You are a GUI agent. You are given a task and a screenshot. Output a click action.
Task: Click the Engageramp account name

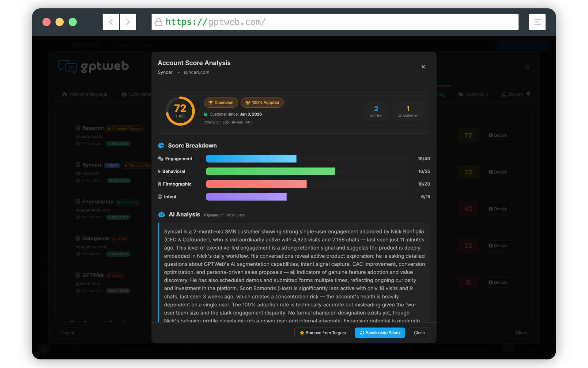pyautogui.click(x=98, y=201)
